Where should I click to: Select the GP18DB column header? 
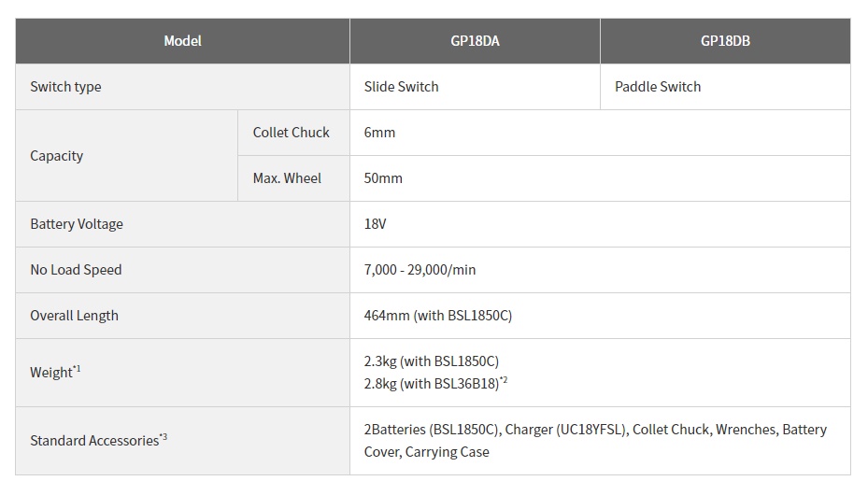[x=725, y=41]
